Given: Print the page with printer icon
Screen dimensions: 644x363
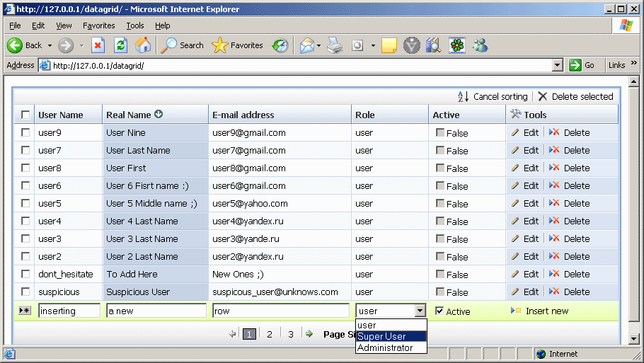Looking at the screenshot, I should [335, 45].
